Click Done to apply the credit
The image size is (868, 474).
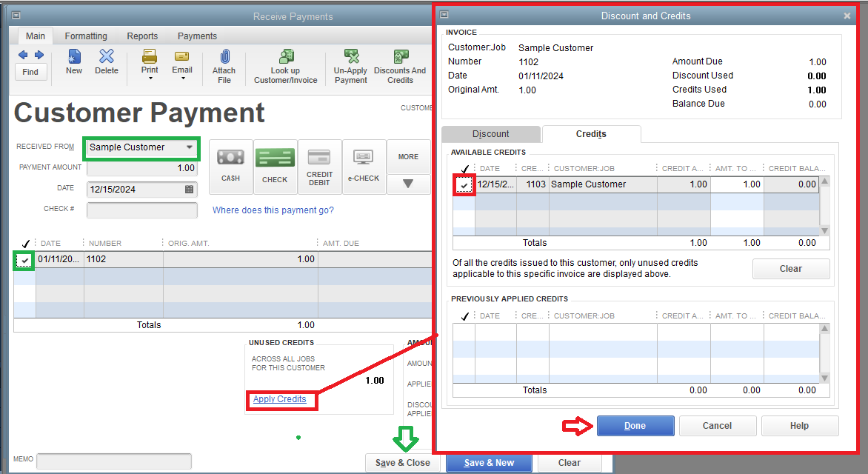(x=635, y=426)
